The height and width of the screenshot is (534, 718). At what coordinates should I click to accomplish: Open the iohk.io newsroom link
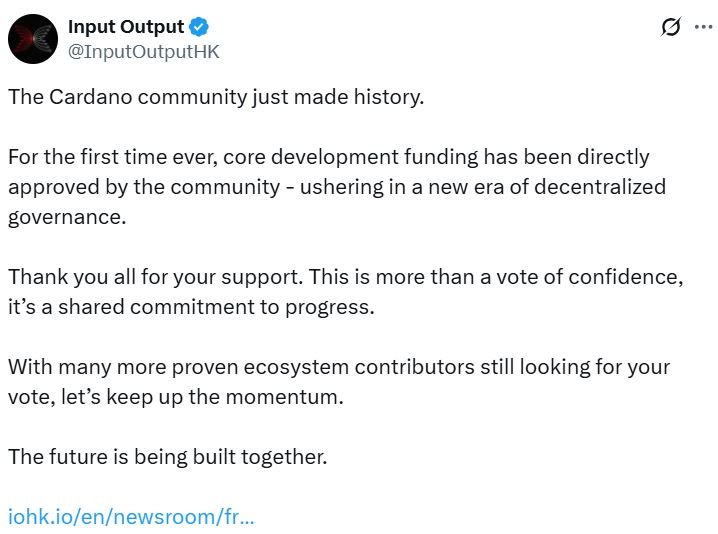coord(131,517)
